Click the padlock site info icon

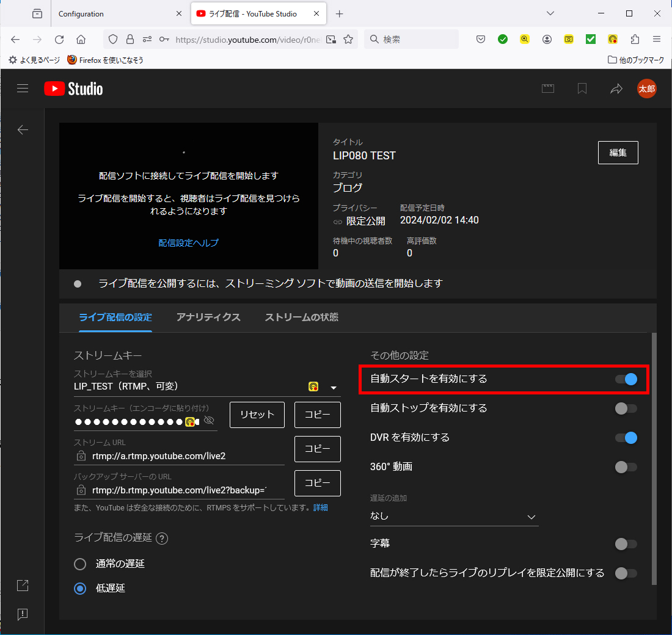tap(130, 40)
